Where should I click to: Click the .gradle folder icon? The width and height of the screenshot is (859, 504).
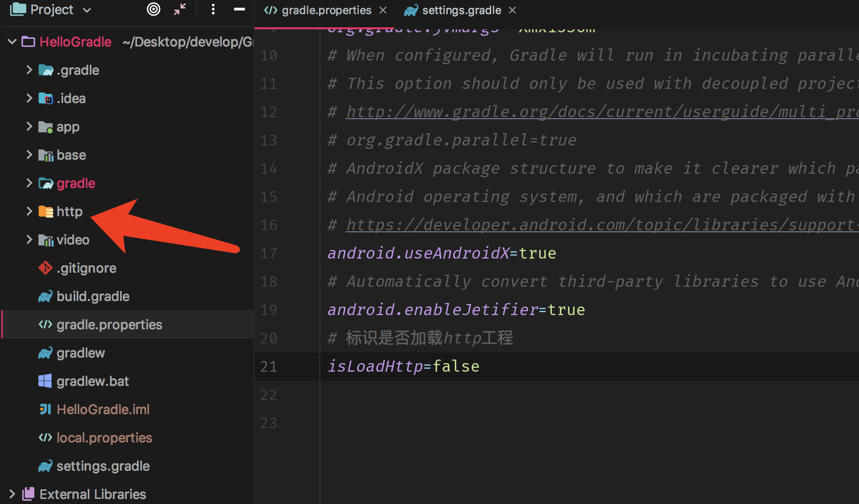pyautogui.click(x=46, y=70)
